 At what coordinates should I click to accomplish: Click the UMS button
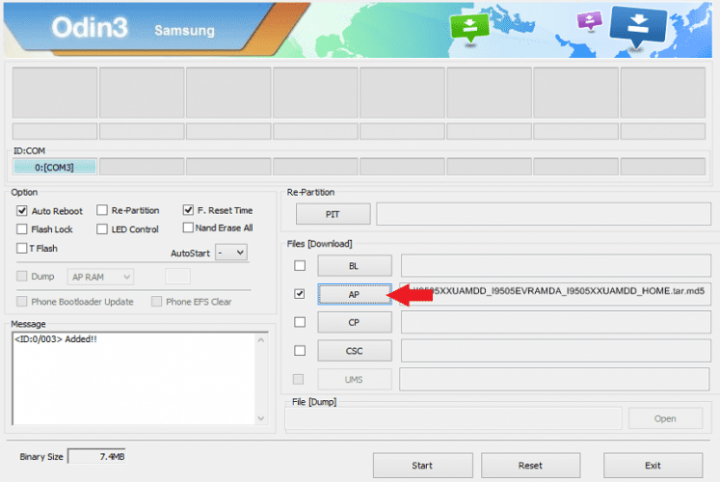tap(354, 380)
